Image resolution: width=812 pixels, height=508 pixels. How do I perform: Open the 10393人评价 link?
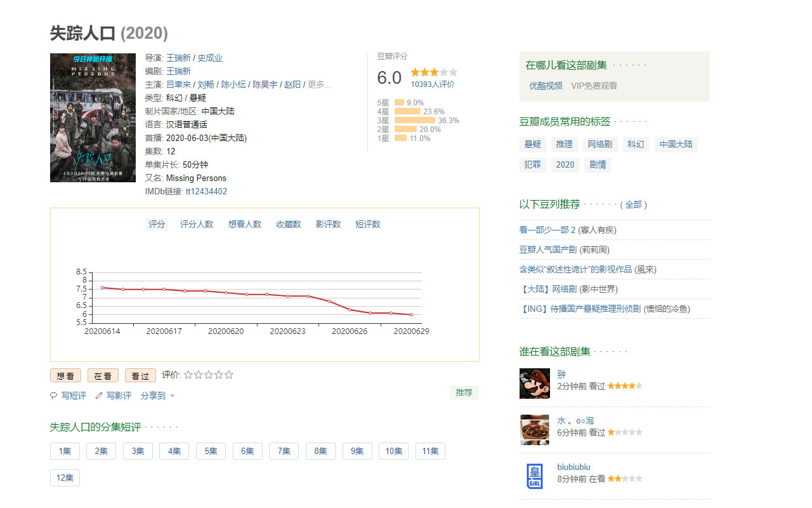coord(433,84)
